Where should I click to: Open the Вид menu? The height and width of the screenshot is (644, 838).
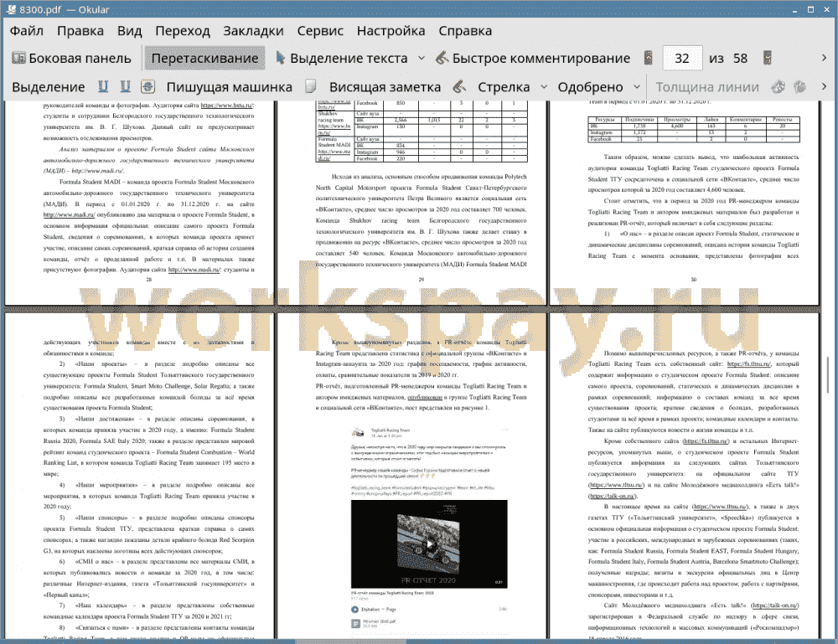[x=130, y=31]
